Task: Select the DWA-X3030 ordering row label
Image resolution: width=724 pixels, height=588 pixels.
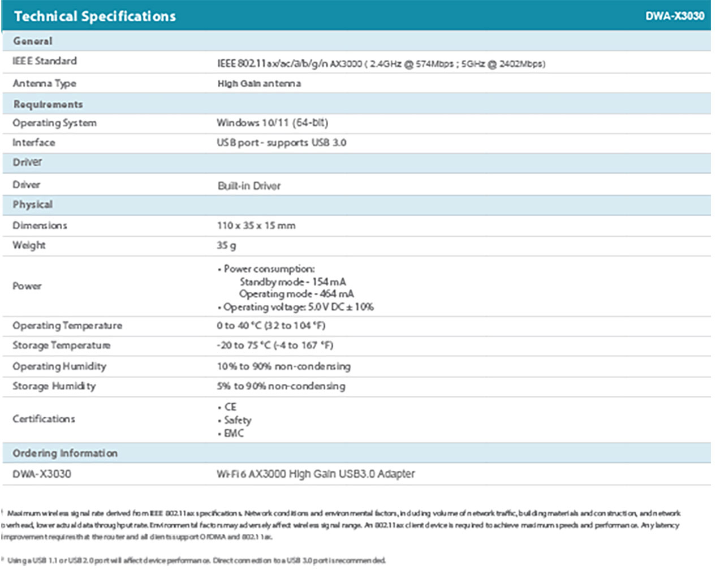Action: coord(42,474)
